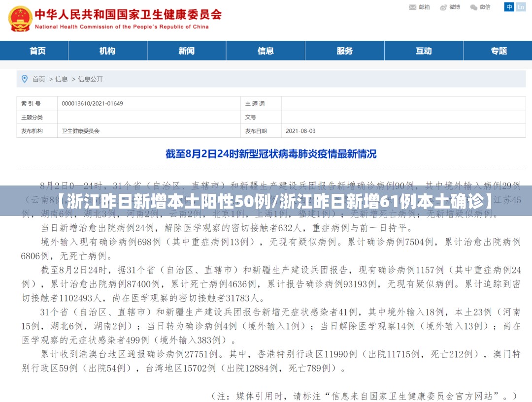Open the 信息 navigation menu
Image resolution: width=532 pixels, height=402 pixels.
266,51
